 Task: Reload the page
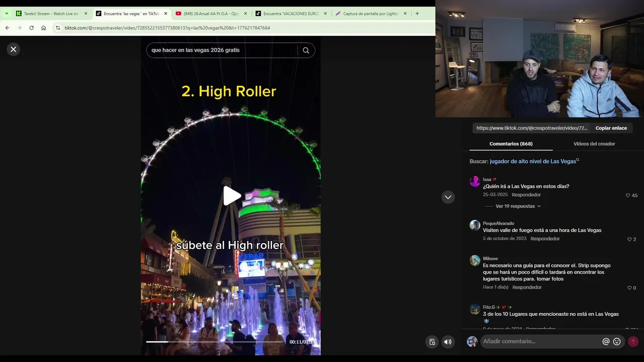pos(31,28)
